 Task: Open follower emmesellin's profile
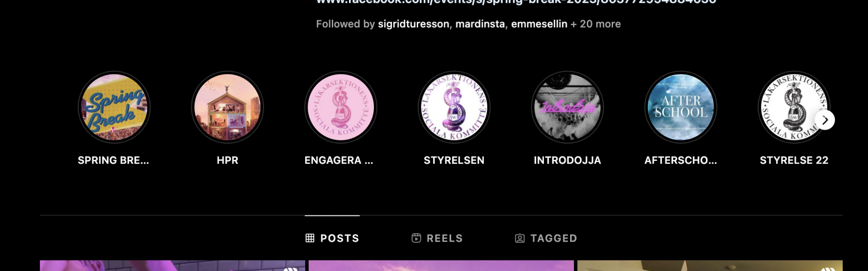(539, 24)
